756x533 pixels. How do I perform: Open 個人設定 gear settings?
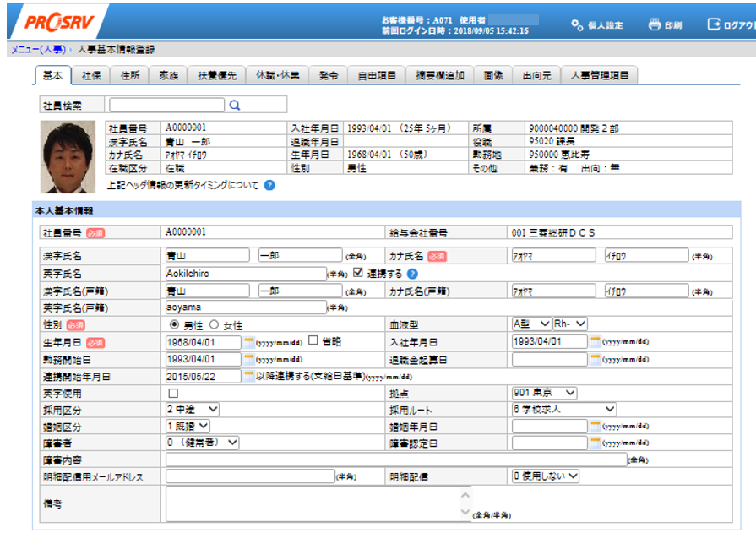pos(578,24)
